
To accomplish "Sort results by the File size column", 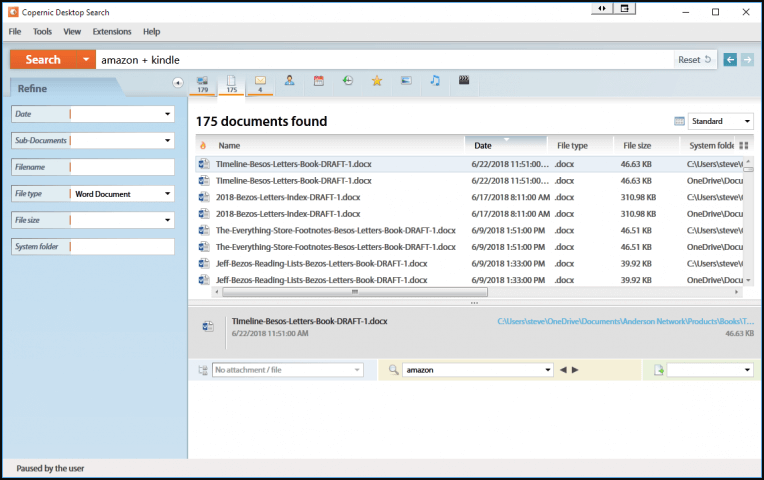I will [x=646, y=145].
